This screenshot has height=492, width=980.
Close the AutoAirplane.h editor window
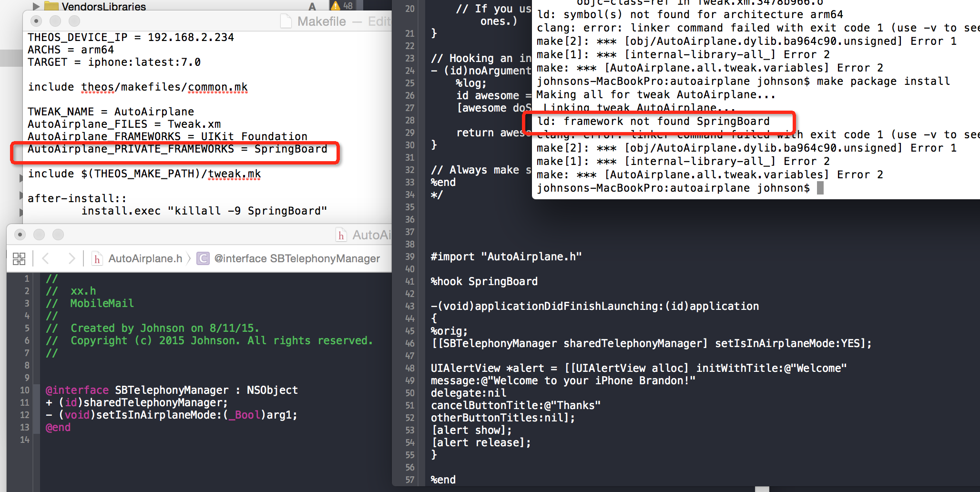[x=20, y=235]
